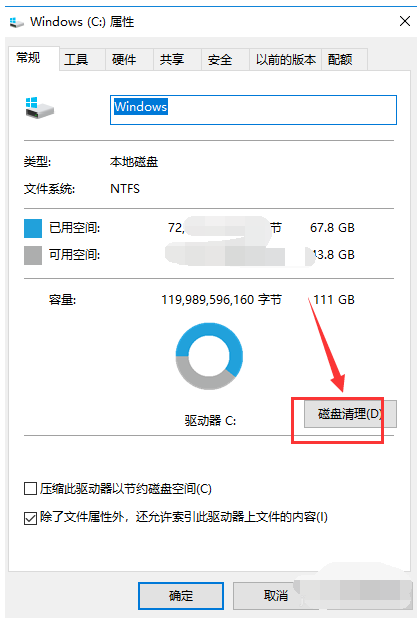Go to the 以前的版本 tab

(x=286, y=60)
